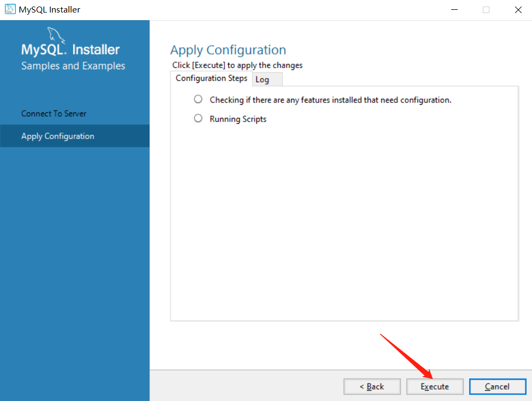Click the Apply Configuration page heading

(228, 50)
